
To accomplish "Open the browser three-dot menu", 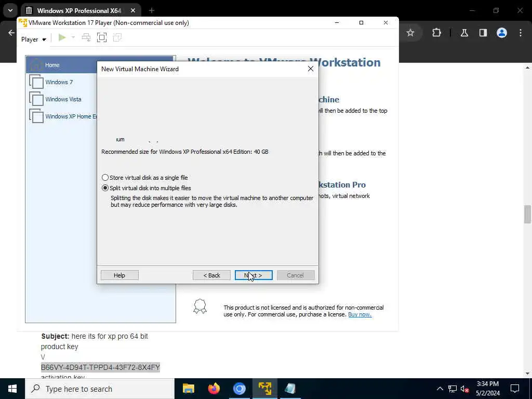I will pyautogui.click(x=521, y=33).
